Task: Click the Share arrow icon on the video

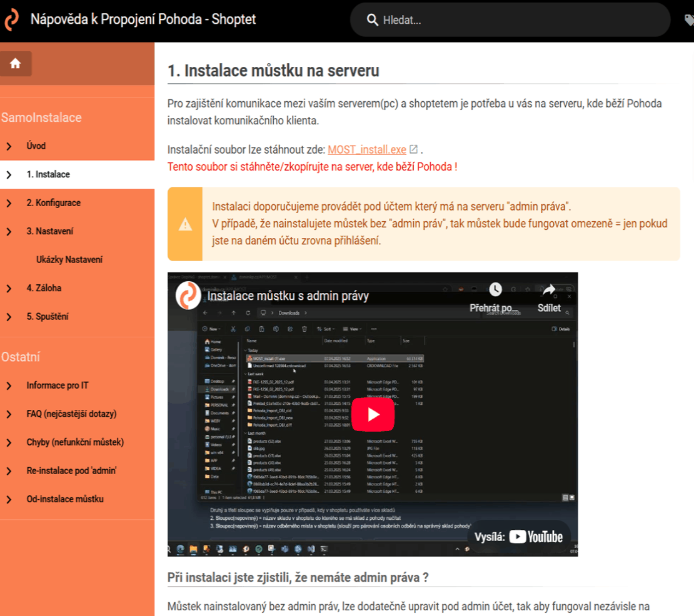Action: [x=549, y=290]
